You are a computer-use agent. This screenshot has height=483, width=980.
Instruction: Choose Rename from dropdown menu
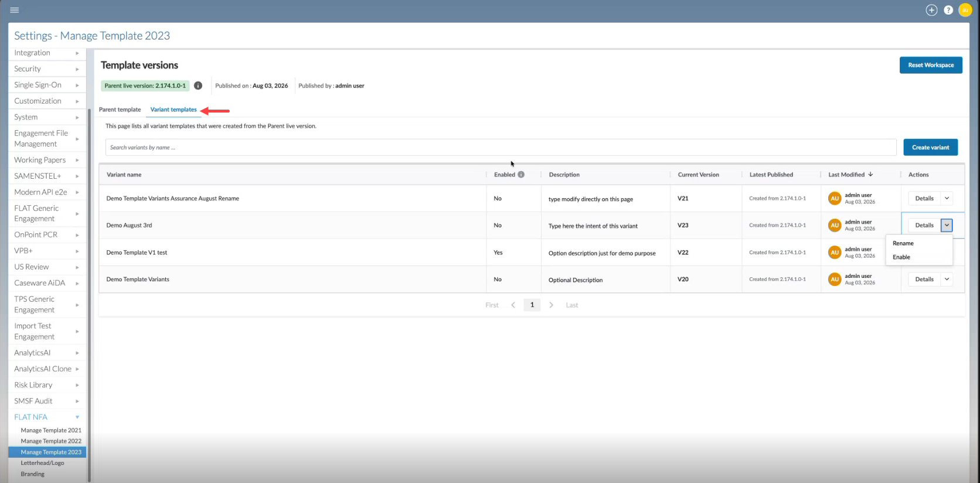[x=903, y=243]
